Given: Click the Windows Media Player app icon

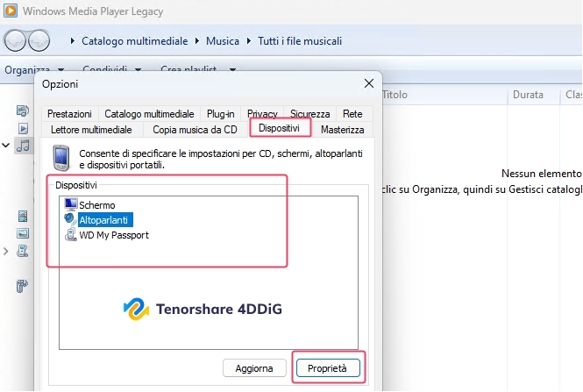Looking at the screenshot, I should point(11,11).
